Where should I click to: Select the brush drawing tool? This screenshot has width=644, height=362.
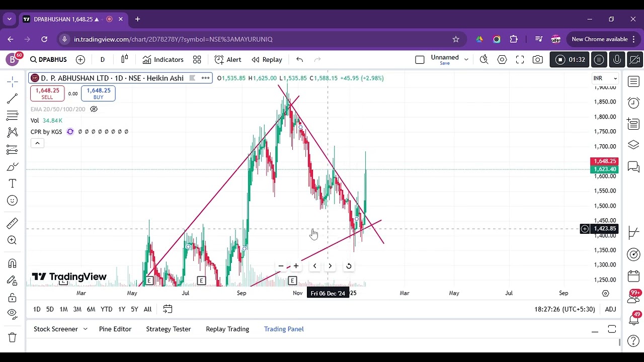pos(13,166)
